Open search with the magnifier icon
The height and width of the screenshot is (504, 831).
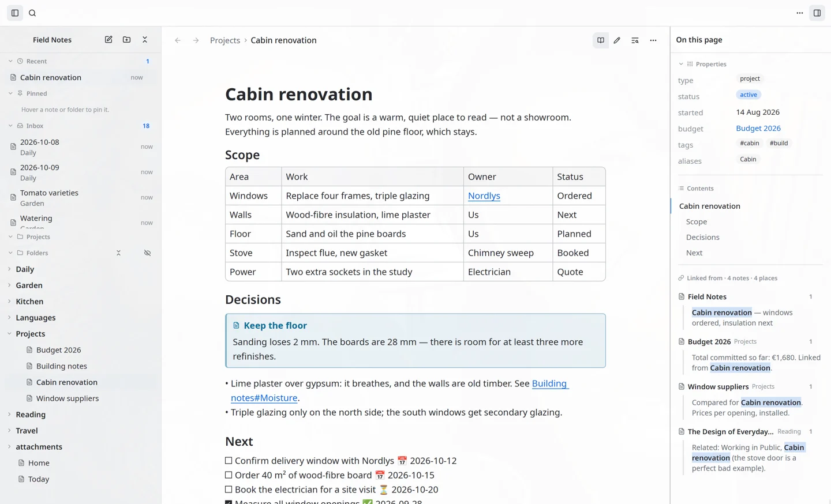pyautogui.click(x=32, y=13)
